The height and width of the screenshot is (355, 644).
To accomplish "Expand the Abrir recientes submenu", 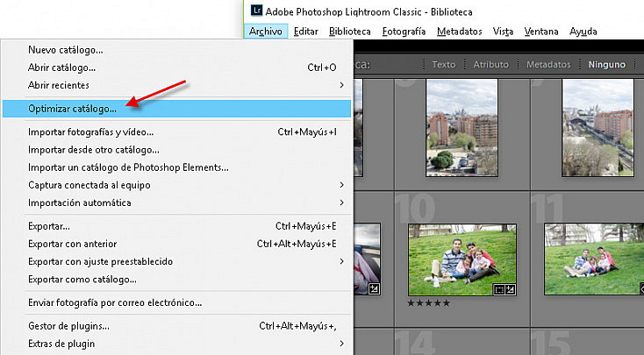I will coord(176,85).
